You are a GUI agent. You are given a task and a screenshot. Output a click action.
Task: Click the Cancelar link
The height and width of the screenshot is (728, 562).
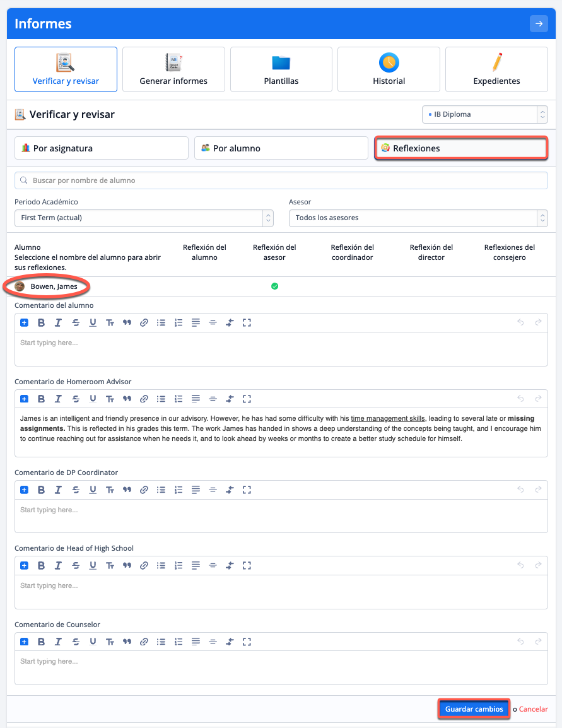point(533,709)
